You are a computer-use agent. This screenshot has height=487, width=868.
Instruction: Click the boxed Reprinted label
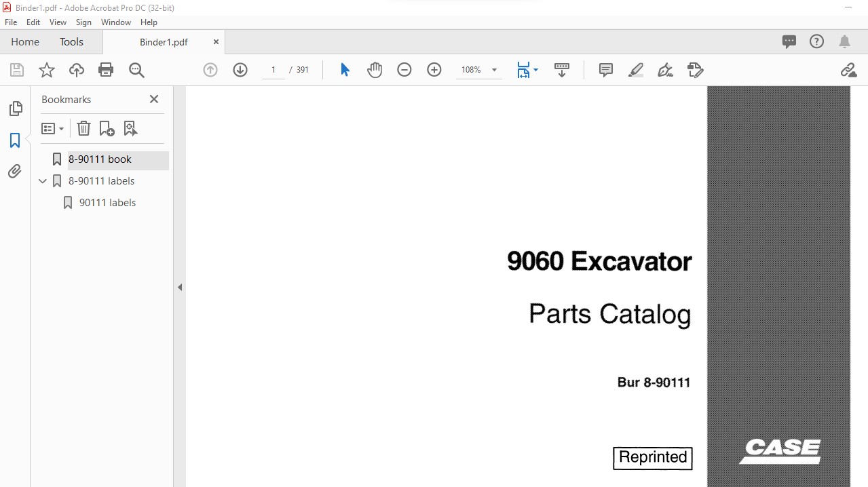coord(653,458)
